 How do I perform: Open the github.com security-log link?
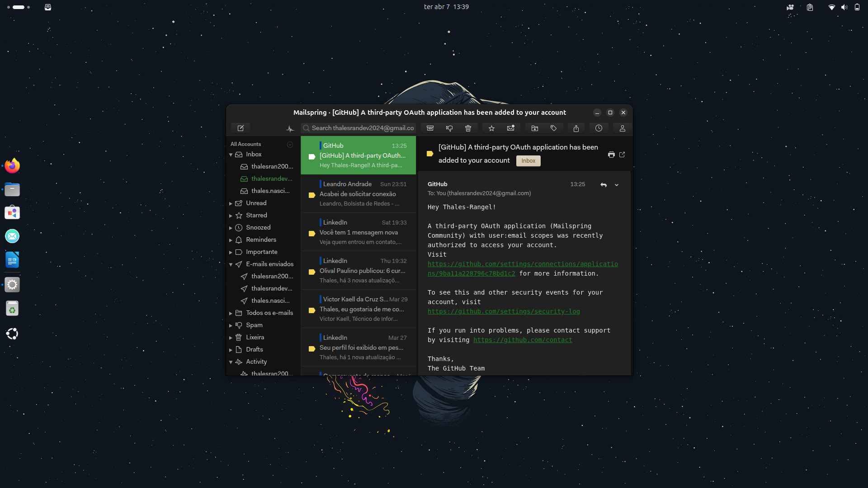tap(503, 312)
